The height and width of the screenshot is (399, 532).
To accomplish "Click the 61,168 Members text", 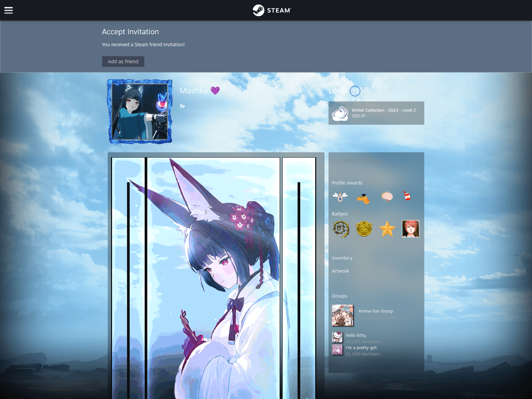I will coord(363,354).
